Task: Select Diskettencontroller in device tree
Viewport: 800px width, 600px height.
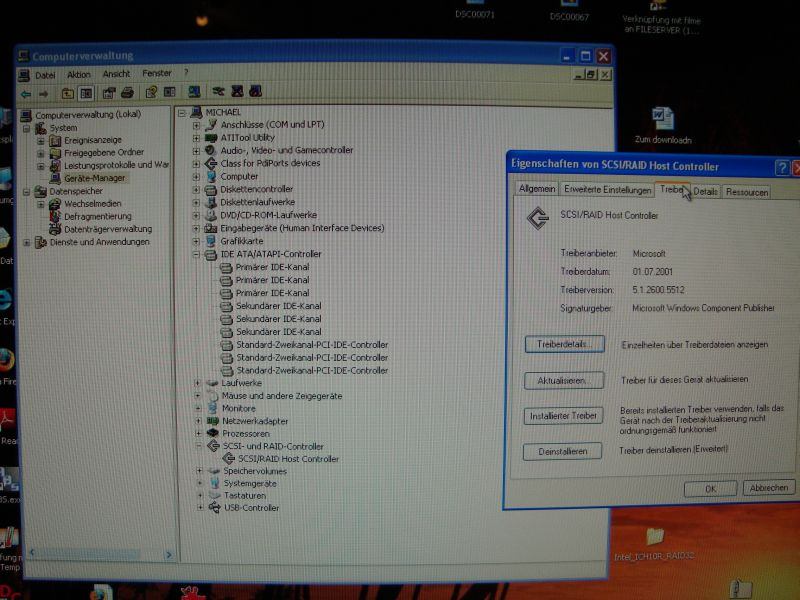Action: click(257, 189)
